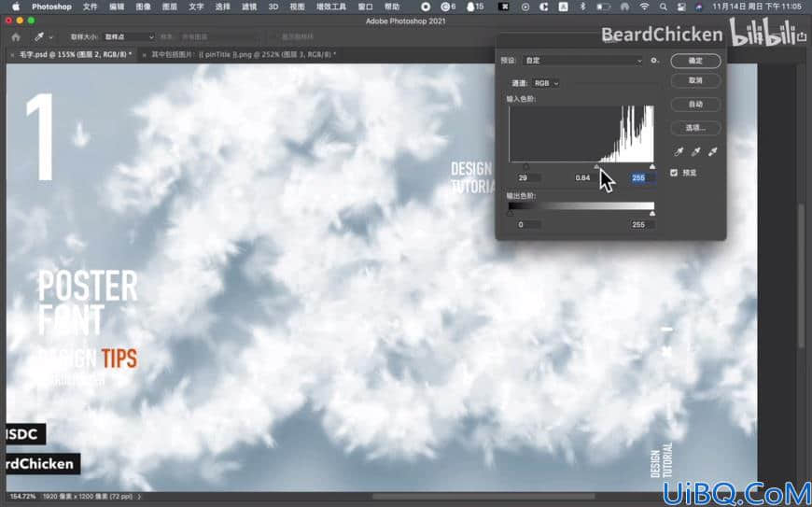Toggle the 预览 preview checkbox

pyautogui.click(x=674, y=173)
